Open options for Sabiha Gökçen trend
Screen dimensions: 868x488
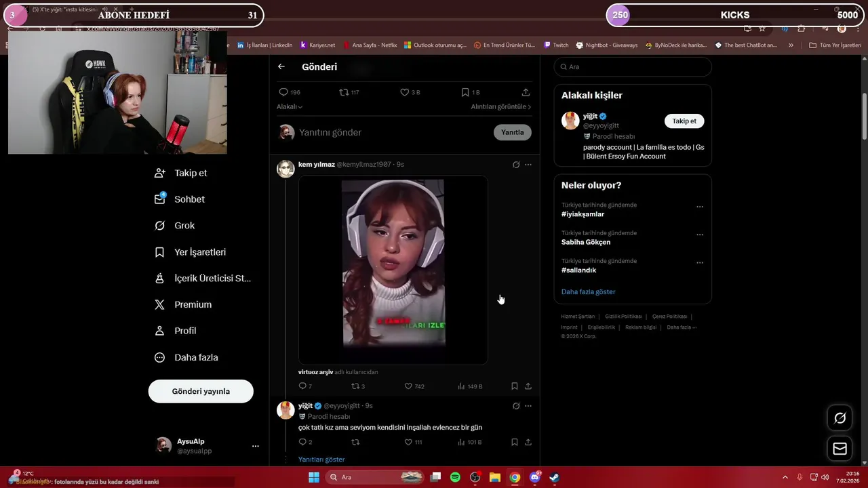(x=700, y=235)
